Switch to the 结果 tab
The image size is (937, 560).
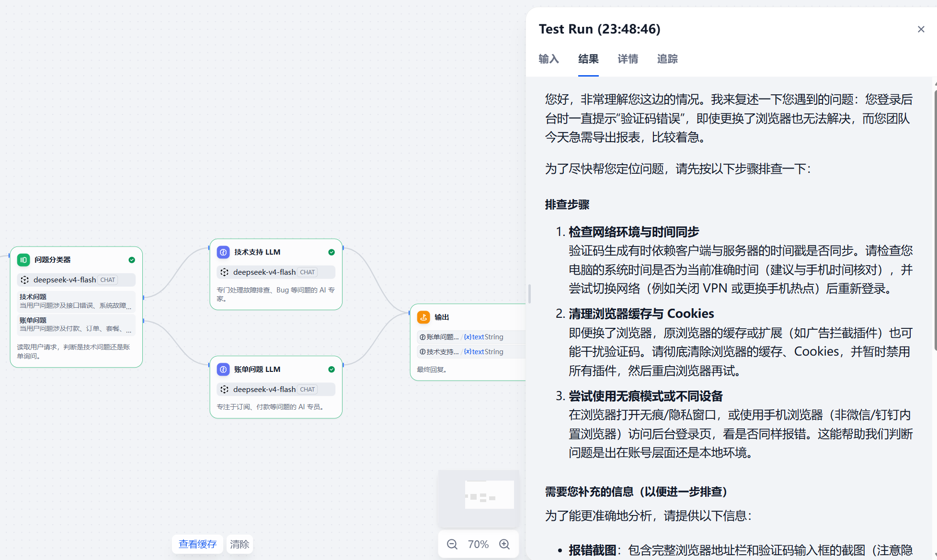(588, 59)
